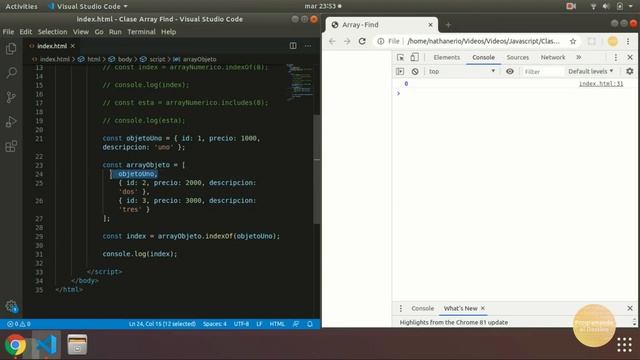Select the Console tab in the drawer
Screen dimensions: 640x360
coord(422,309)
